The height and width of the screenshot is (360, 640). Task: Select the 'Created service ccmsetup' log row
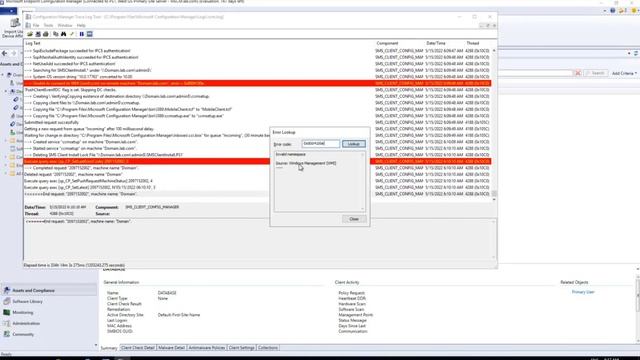tap(257, 142)
